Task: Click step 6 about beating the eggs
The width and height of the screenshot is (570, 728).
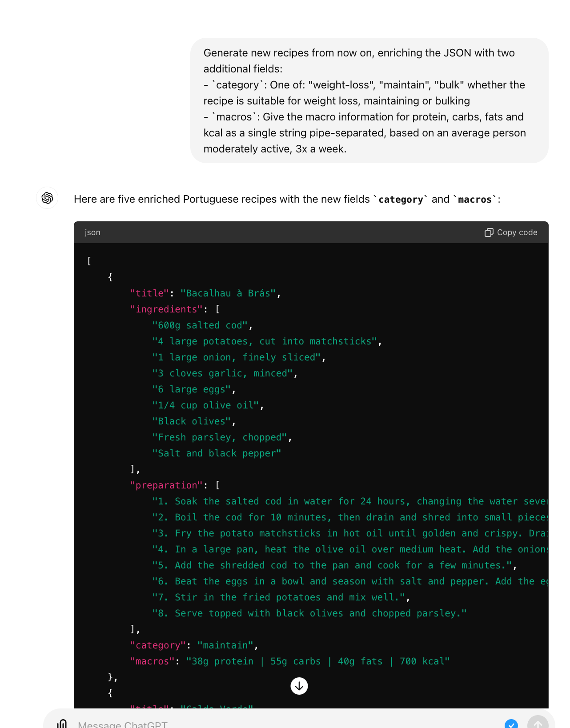Action: (x=350, y=581)
